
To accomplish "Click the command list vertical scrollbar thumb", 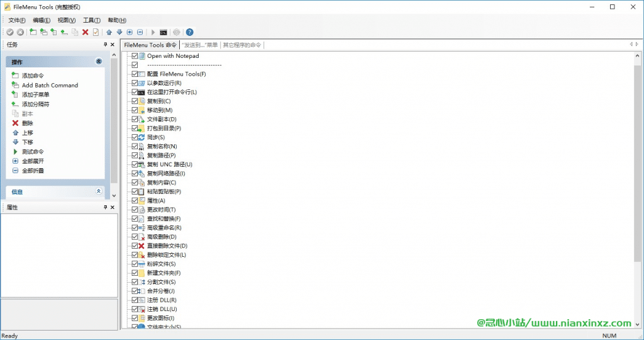I will pyautogui.click(x=638, y=163).
